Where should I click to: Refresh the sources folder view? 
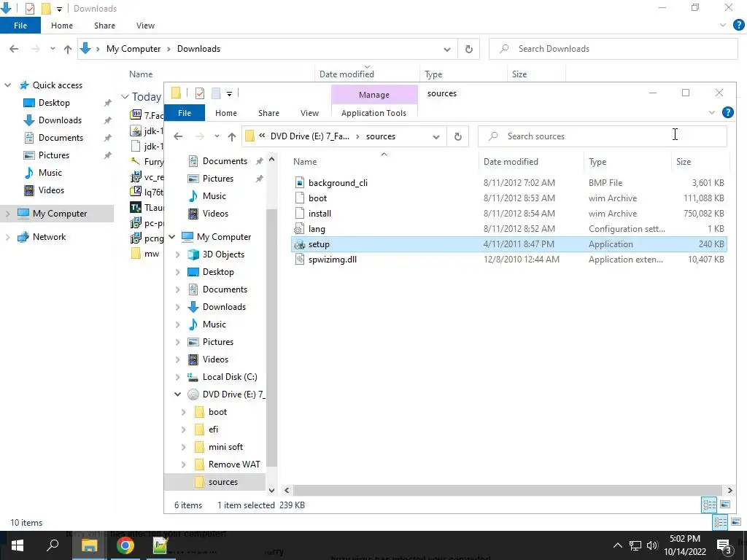point(458,136)
